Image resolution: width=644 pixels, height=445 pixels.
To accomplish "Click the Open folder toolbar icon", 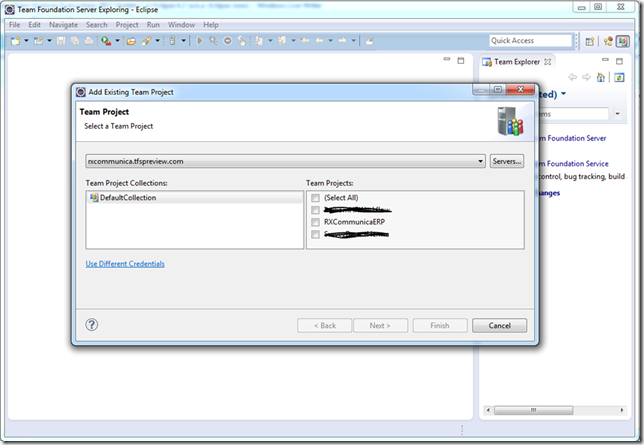I will coord(131,41).
